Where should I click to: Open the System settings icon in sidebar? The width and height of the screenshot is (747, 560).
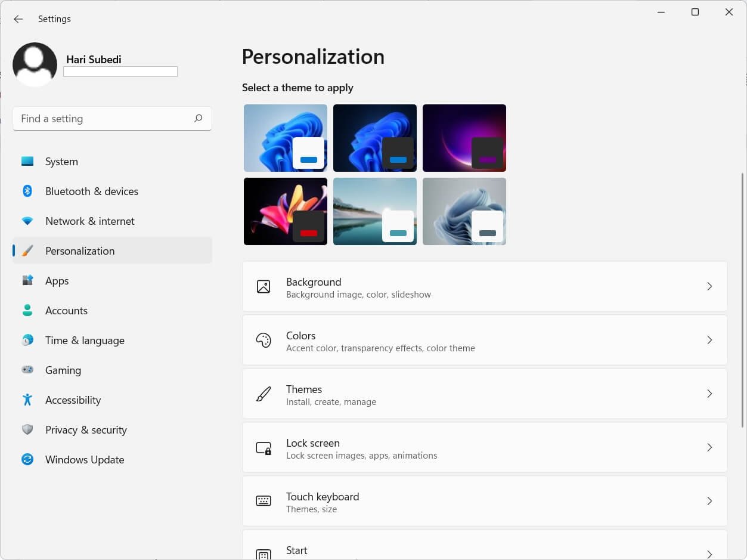click(27, 161)
